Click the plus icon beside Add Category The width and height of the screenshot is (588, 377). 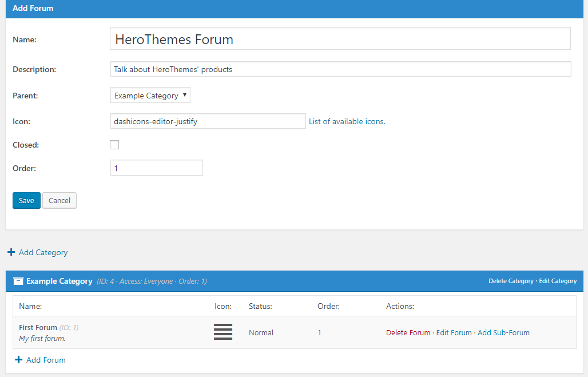(11, 252)
